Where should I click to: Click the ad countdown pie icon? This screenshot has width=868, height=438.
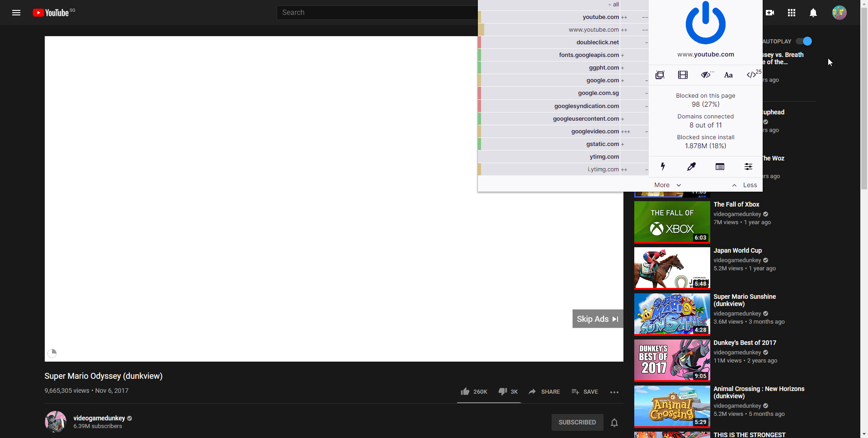point(52,353)
